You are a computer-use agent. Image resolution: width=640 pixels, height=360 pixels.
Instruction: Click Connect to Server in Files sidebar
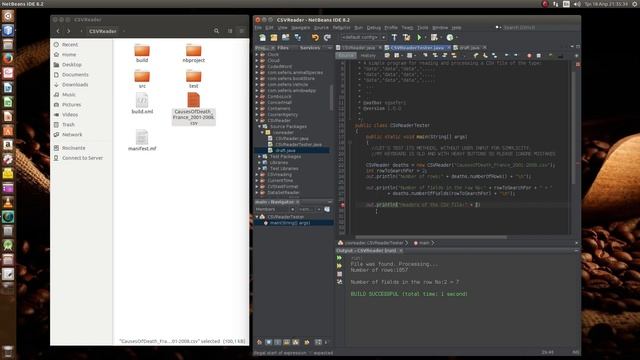tap(82, 158)
